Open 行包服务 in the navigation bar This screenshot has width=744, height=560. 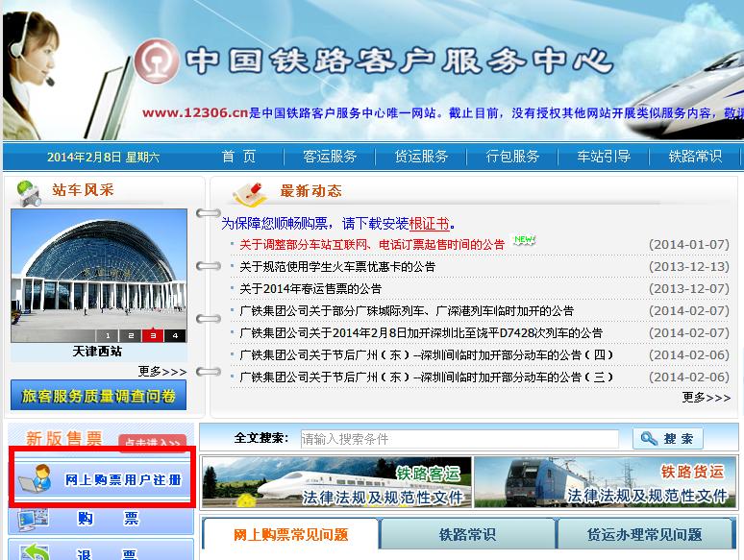tap(512, 156)
